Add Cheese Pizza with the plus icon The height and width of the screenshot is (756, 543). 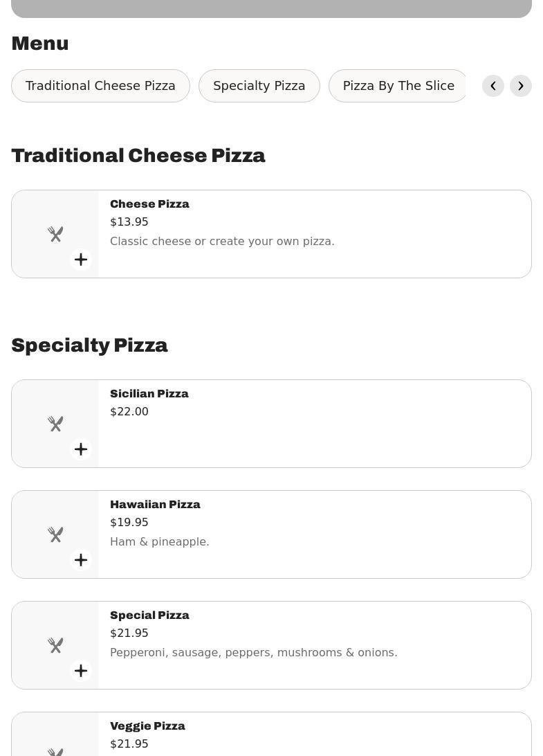pyautogui.click(x=81, y=260)
